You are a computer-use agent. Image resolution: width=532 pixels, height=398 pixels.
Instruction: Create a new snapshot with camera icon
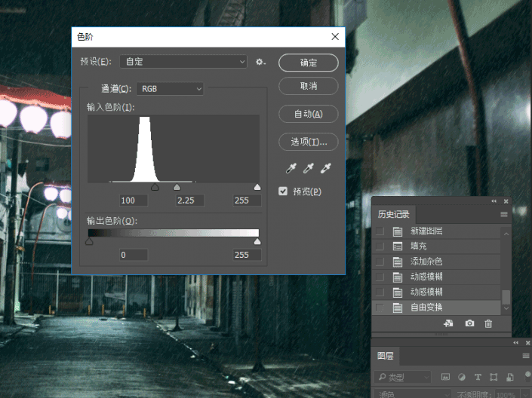coord(469,323)
